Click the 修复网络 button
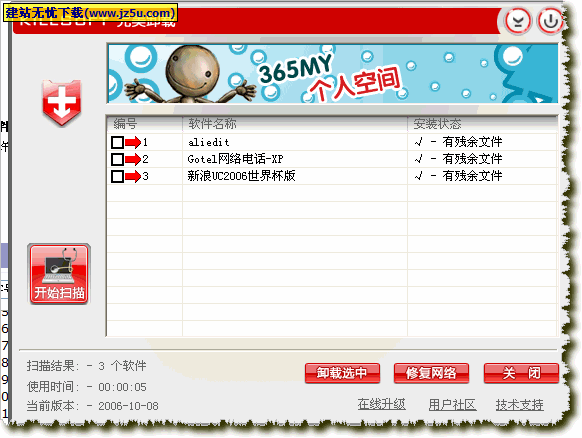 (431, 373)
